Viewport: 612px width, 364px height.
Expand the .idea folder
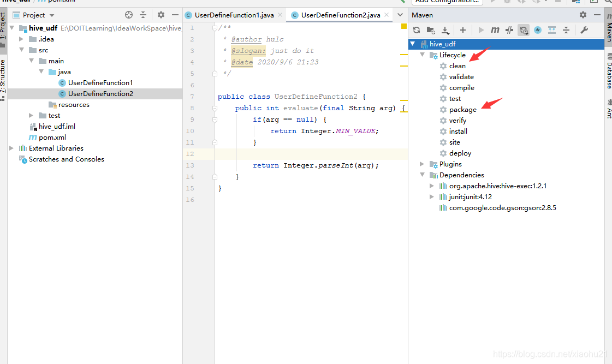[x=21, y=39]
